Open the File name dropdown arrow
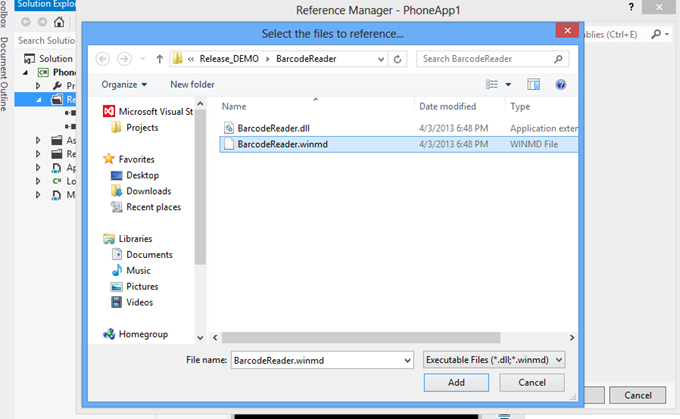 tap(407, 360)
